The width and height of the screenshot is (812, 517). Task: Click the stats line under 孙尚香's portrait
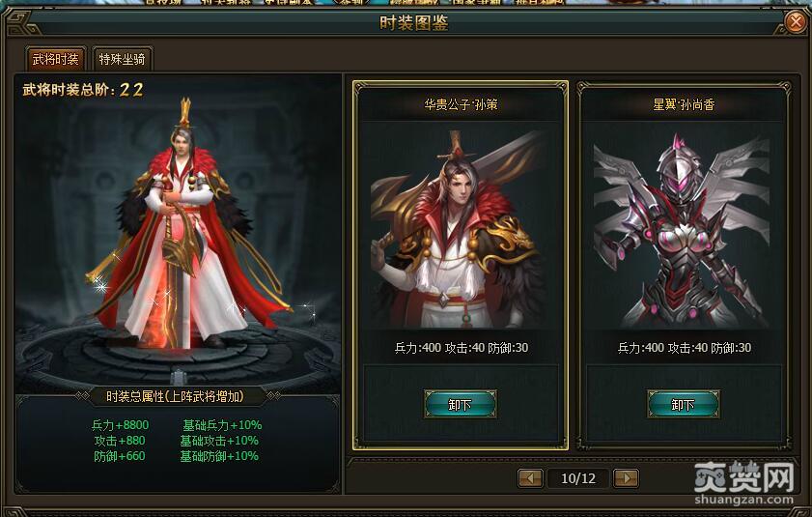(x=685, y=348)
